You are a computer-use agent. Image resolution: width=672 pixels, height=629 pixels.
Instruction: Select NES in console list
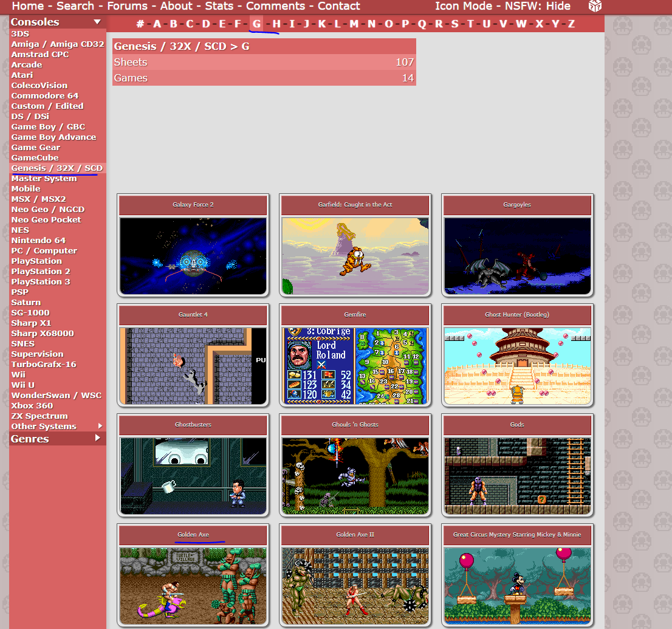click(20, 230)
